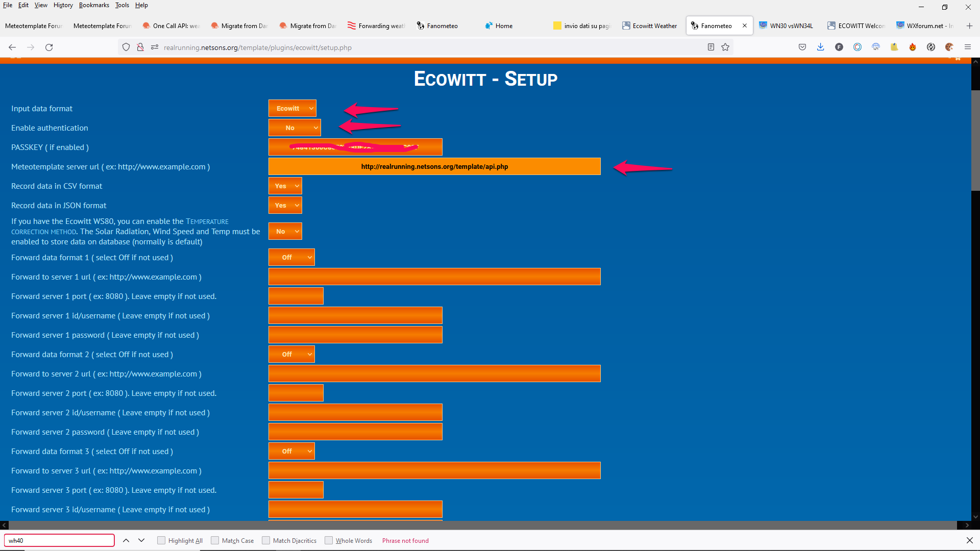Switch to the One Call API tab
Viewport: 980px width, 551px height.
pos(171,26)
